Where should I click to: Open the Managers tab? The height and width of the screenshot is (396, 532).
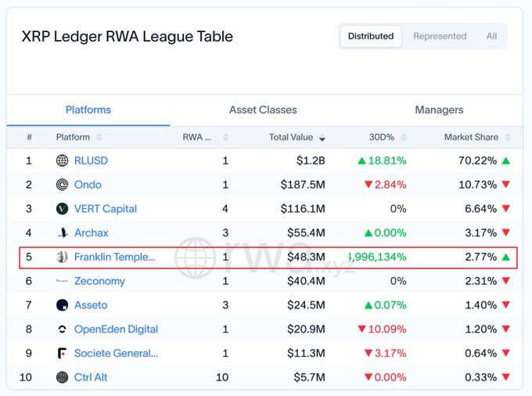pos(439,110)
